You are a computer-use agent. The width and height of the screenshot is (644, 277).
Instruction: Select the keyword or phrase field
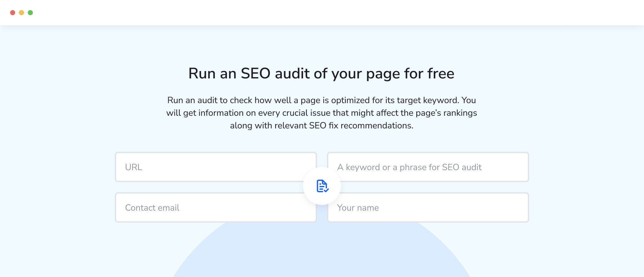click(x=428, y=167)
